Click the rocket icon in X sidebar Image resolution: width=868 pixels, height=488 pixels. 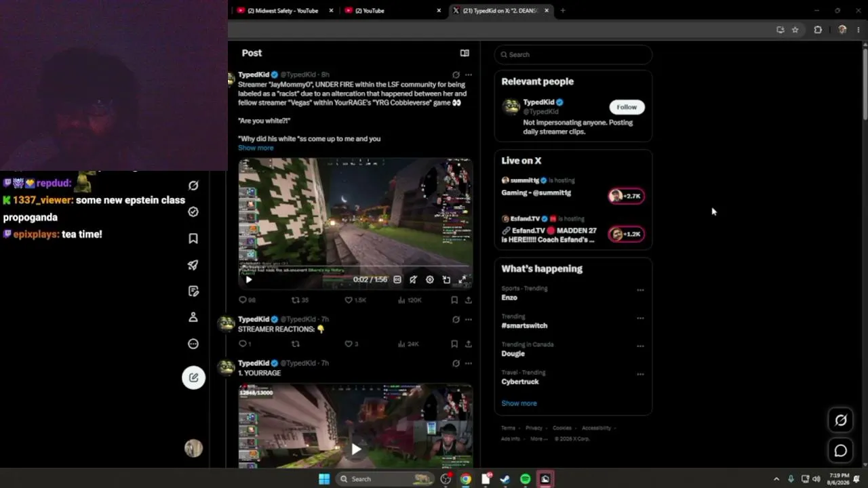[x=193, y=265]
